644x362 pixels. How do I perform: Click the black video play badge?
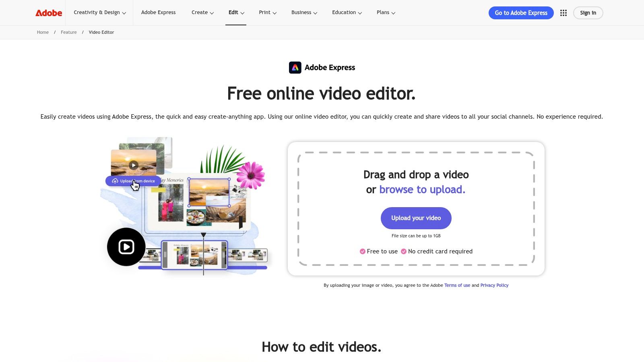126,247
